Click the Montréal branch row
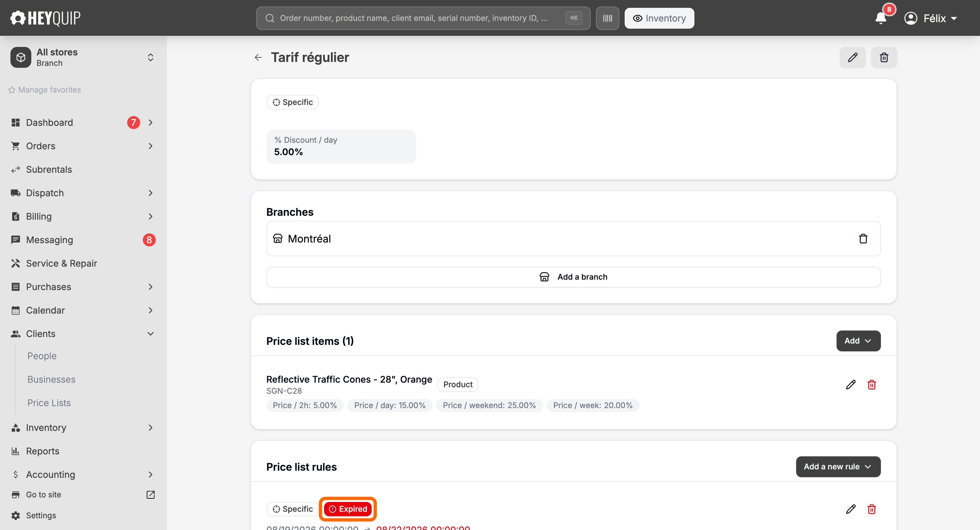Image resolution: width=980 pixels, height=530 pixels. [573, 239]
